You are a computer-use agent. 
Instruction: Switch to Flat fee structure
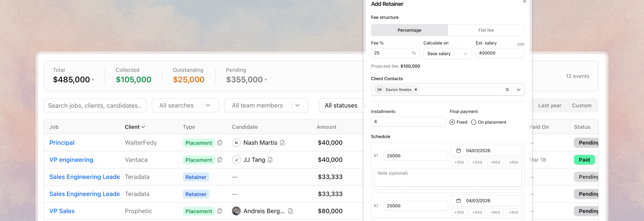coord(486,30)
